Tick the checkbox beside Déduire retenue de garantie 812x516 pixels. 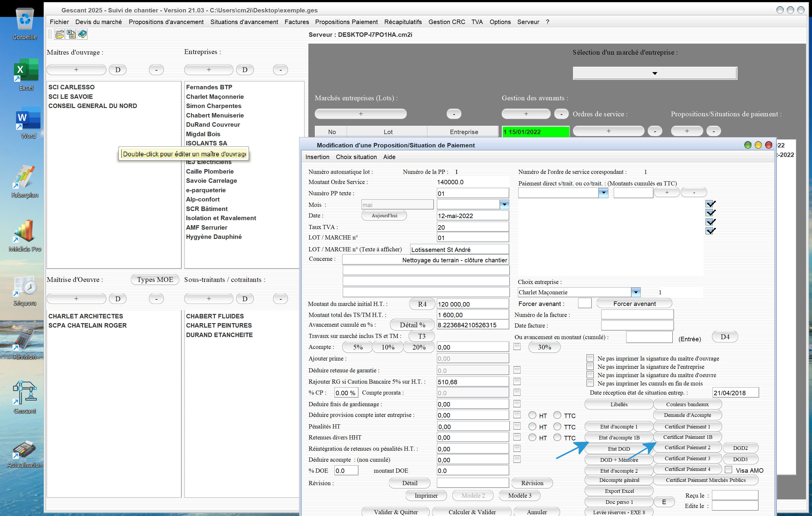(517, 370)
